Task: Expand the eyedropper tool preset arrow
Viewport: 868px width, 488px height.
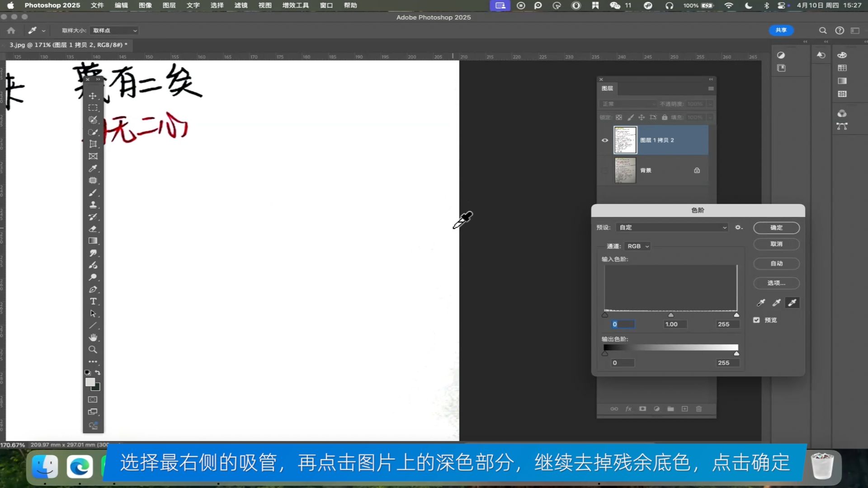Action: [x=43, y=31]
